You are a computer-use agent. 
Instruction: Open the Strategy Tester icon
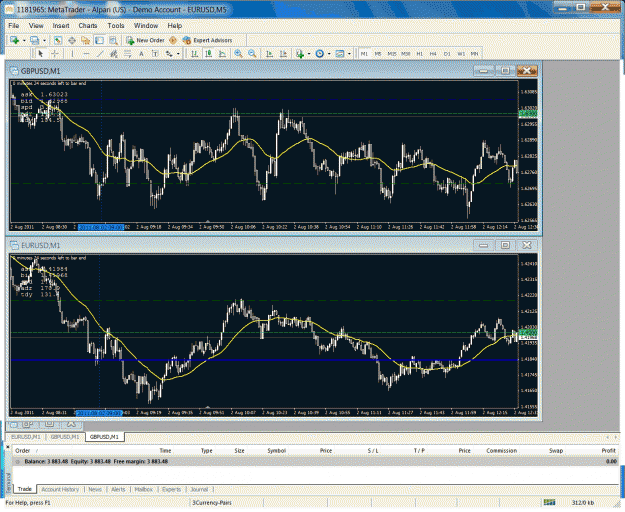(114, 40)
